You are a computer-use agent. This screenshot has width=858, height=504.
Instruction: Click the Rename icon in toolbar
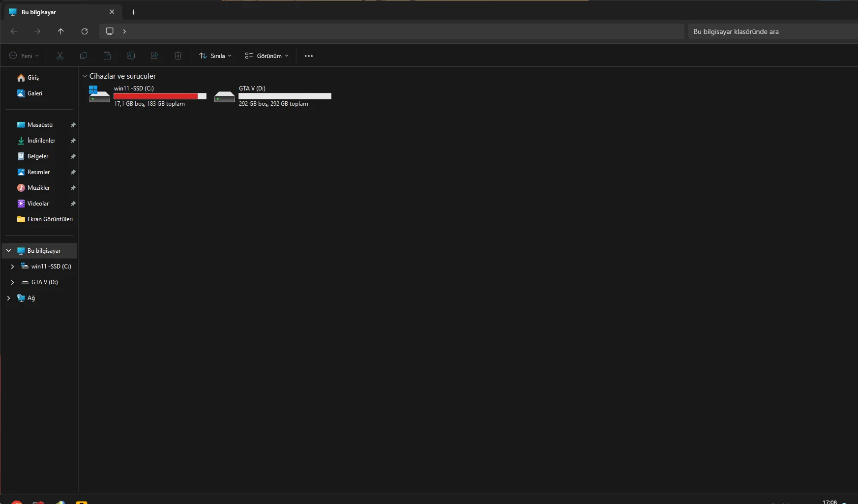click(131, 56)
